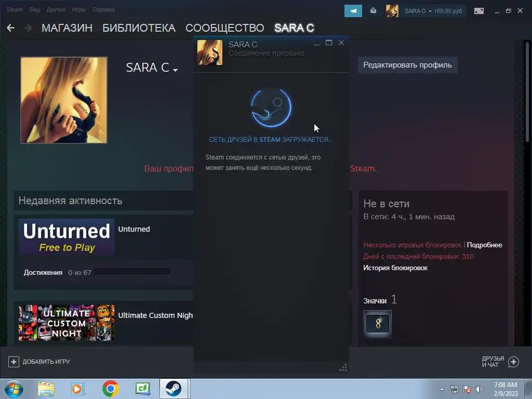Open Windows Explorer from taskbar
This screenshot has width=532, height=399.
46,389
